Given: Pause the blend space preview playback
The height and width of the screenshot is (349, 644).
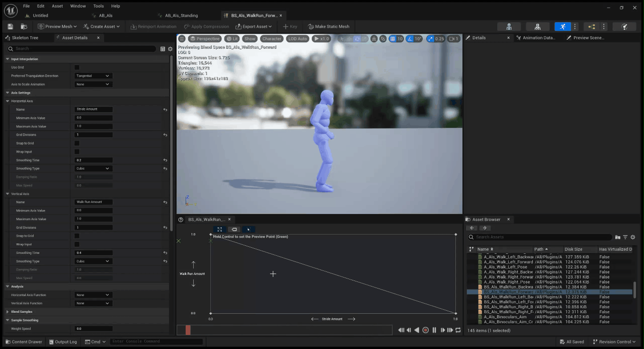Looking at the screenshot, I should click(x=434, y=330).
